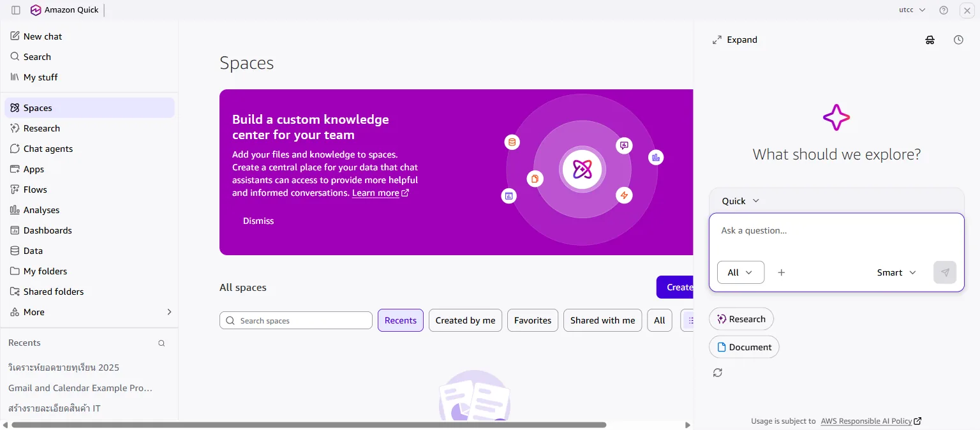Open Shared folders in sidebar

coord(89,292)
